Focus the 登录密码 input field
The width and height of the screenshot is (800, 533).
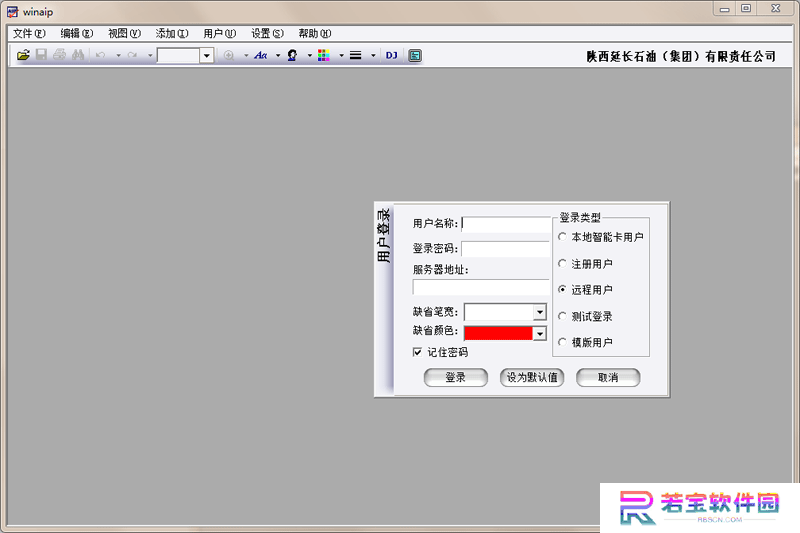click(x=506, y=249)
